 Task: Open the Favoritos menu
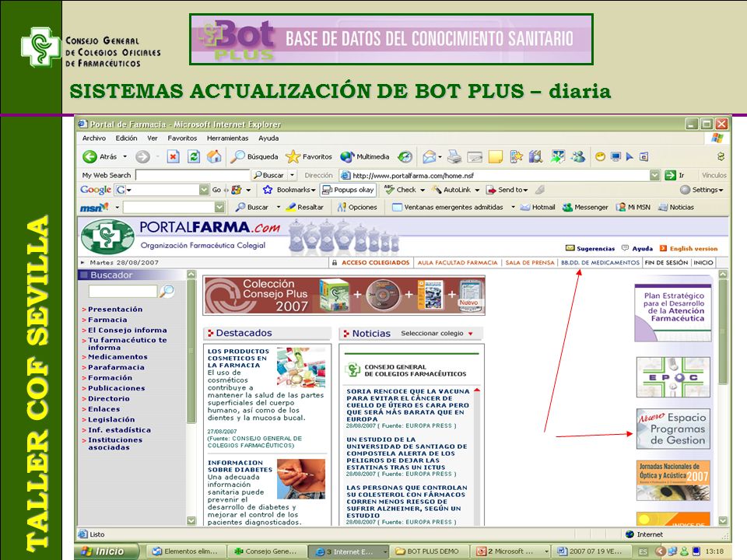pos(182,138)
